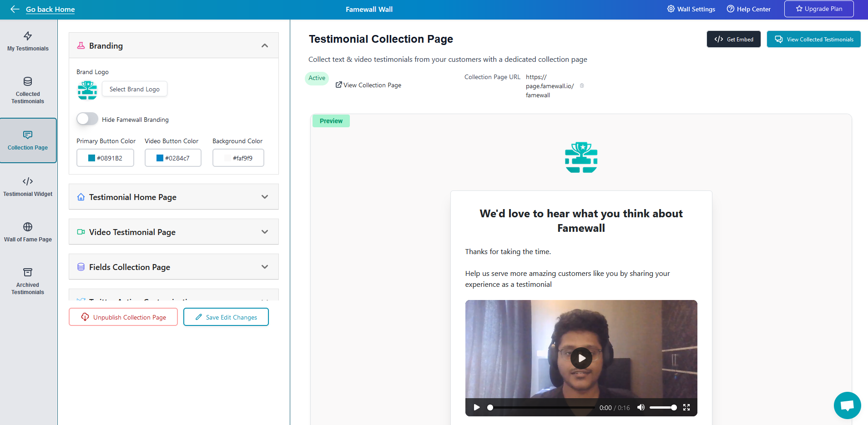Copy the collection page URL icon
The image size is (868, 425).
[582, 86]
